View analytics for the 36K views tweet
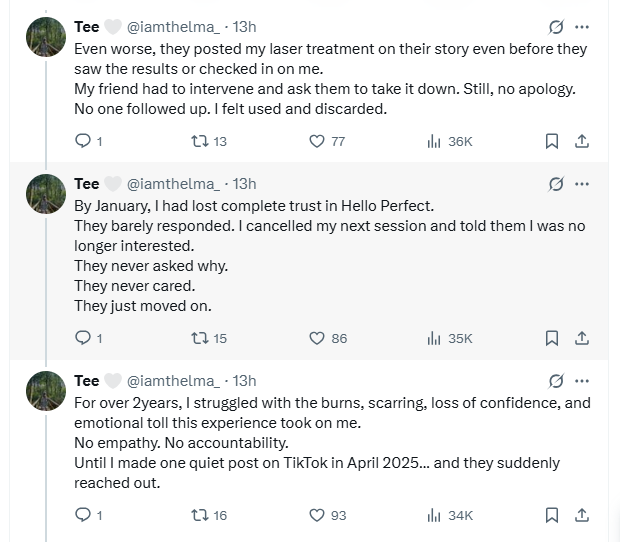 (434, 141)
